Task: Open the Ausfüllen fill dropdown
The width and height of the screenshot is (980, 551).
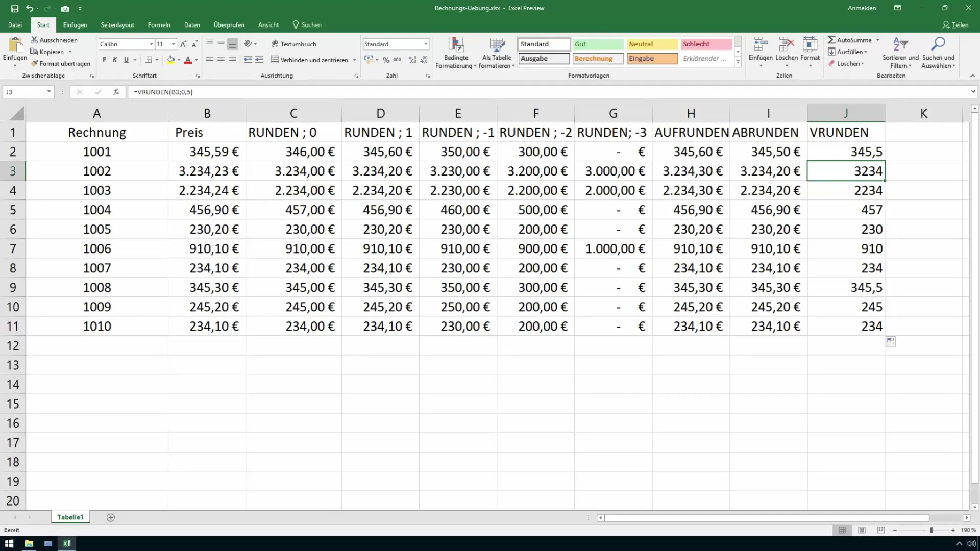Action: [848, 52]
